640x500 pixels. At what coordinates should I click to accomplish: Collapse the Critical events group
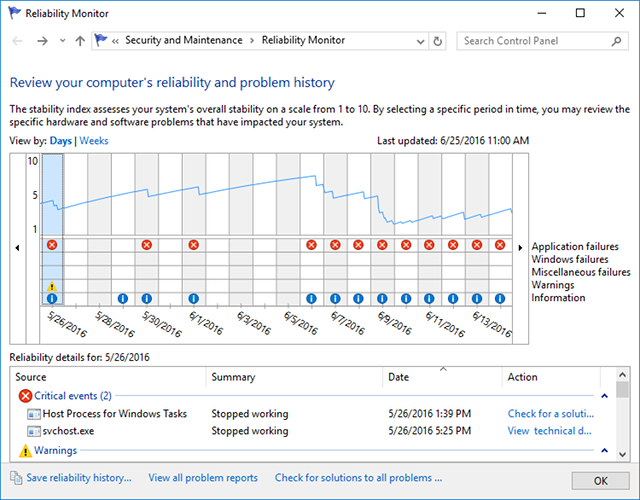[x=604, y=396]
